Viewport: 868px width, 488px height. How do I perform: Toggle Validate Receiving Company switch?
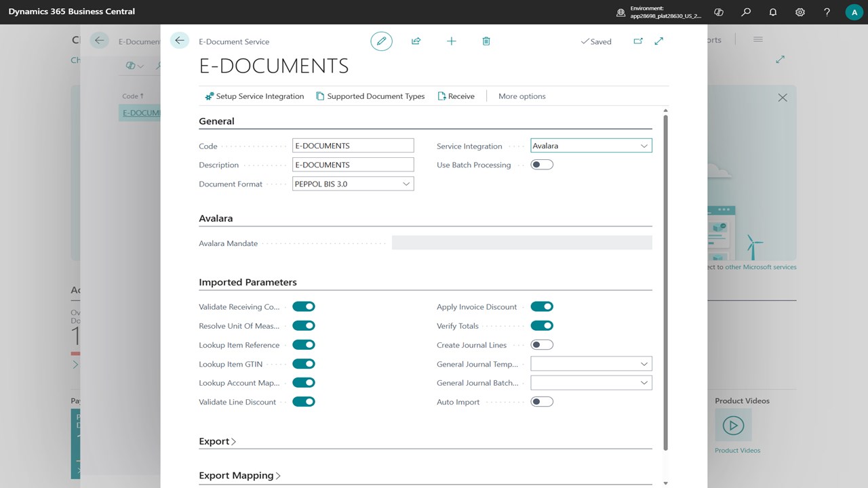tap(304, 307)
